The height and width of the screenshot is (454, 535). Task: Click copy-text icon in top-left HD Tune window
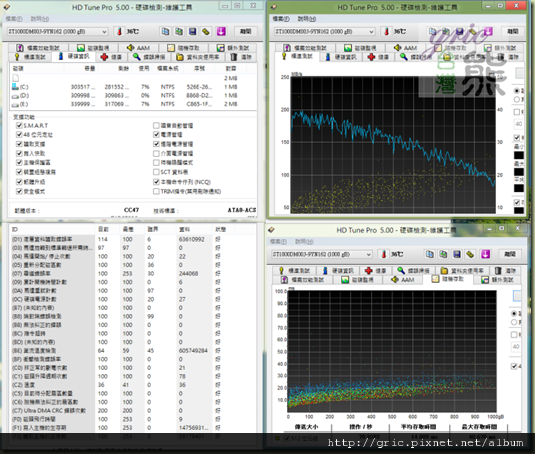click(165, 31)
